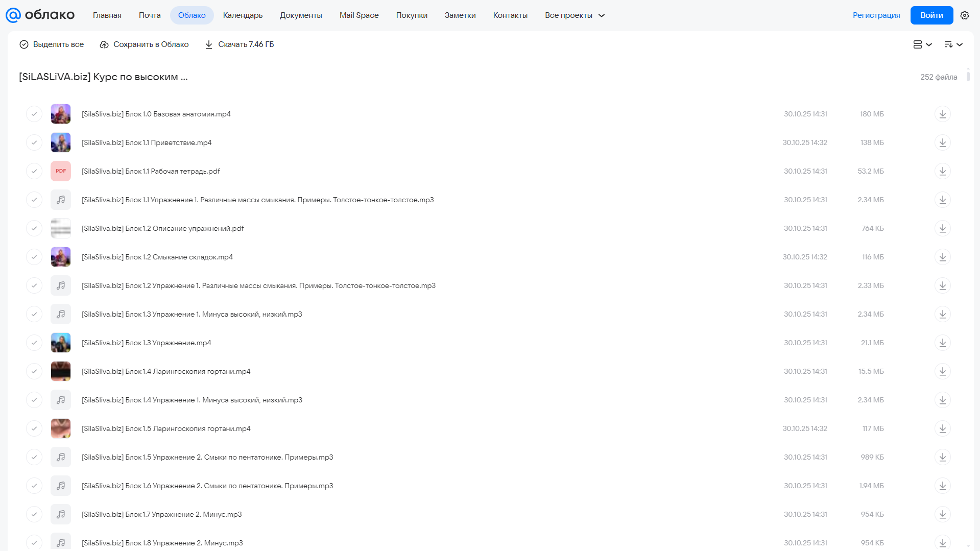Viewport: 980px width, 551px height.
Task: Open the Регистрация link
Action: pyautogui.click(x=876, y=15)
